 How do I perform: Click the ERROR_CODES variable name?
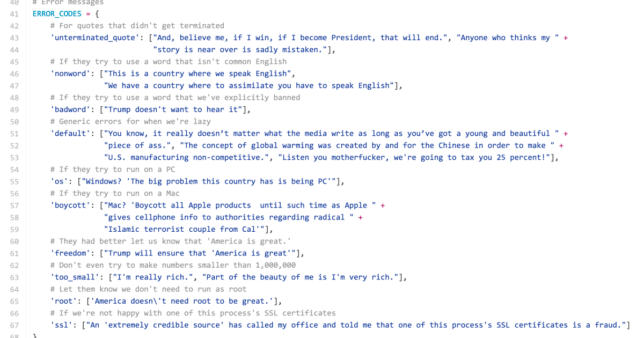(x=57, y=13)
